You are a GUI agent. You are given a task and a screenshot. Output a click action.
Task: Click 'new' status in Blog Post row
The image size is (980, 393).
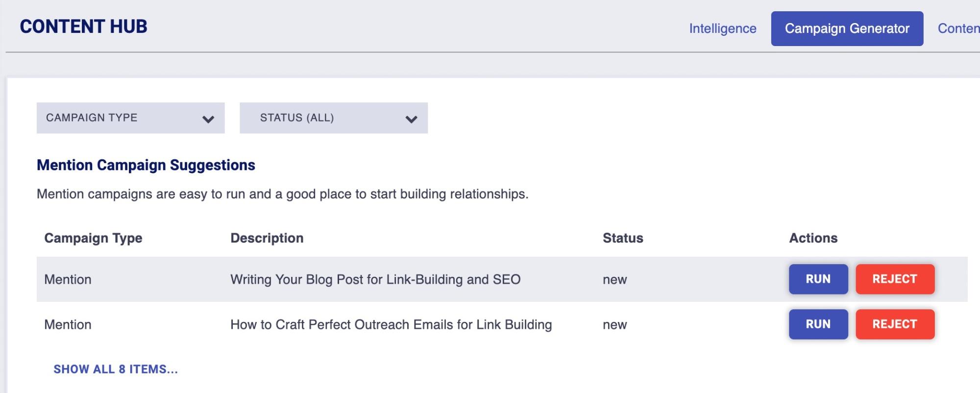(614, 280)
